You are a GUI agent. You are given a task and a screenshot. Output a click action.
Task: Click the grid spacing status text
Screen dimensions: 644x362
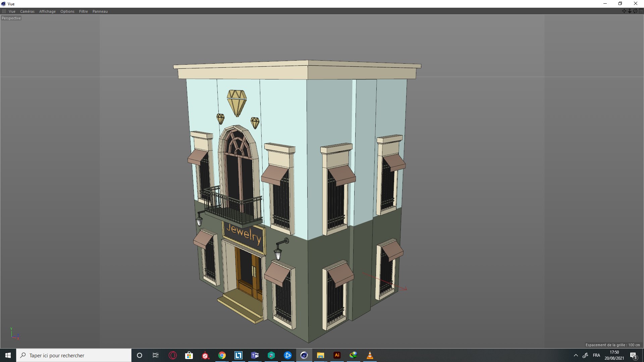click(x=612, y=345)
